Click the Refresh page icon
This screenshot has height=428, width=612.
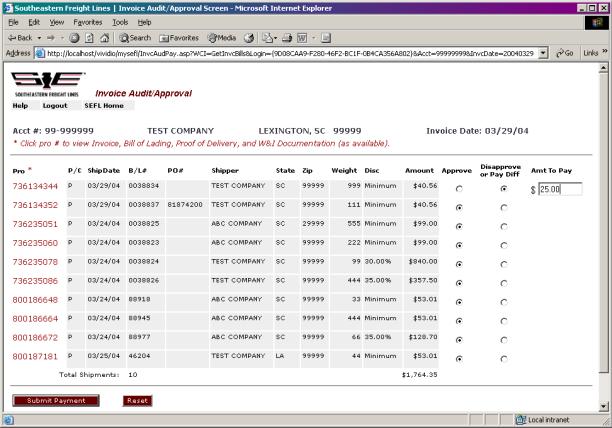pyautogui.click(x=88, y=37)
